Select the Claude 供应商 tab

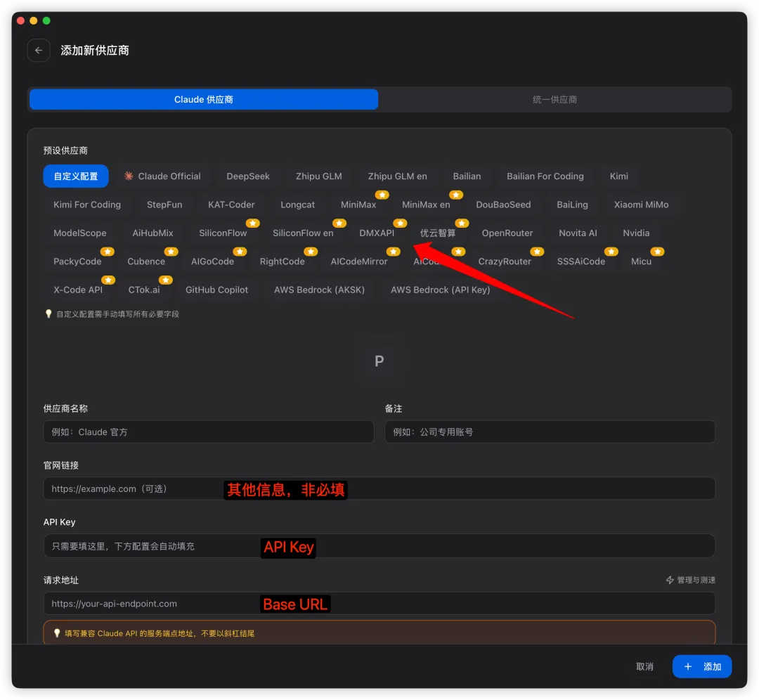(x=204, y=100)
